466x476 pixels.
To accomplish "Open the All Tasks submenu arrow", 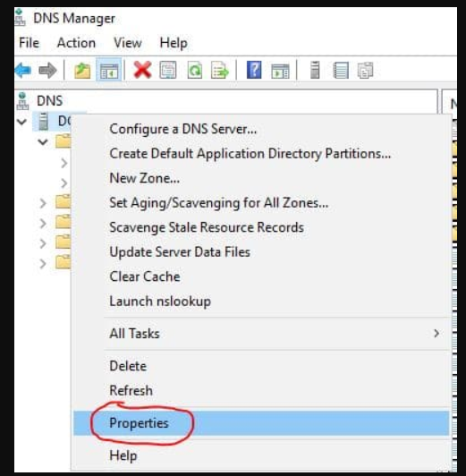I will (x=436, y=334).
